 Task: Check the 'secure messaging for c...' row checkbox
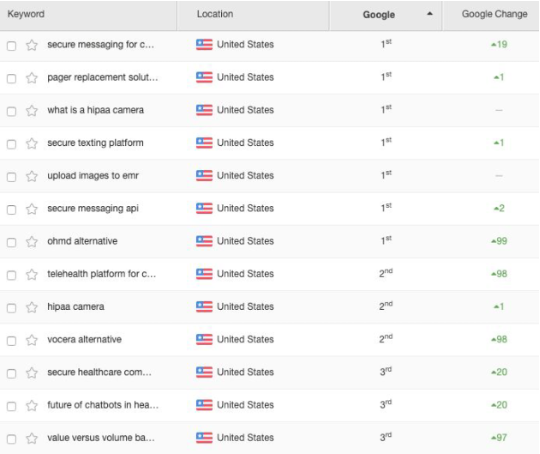point(11,46)
